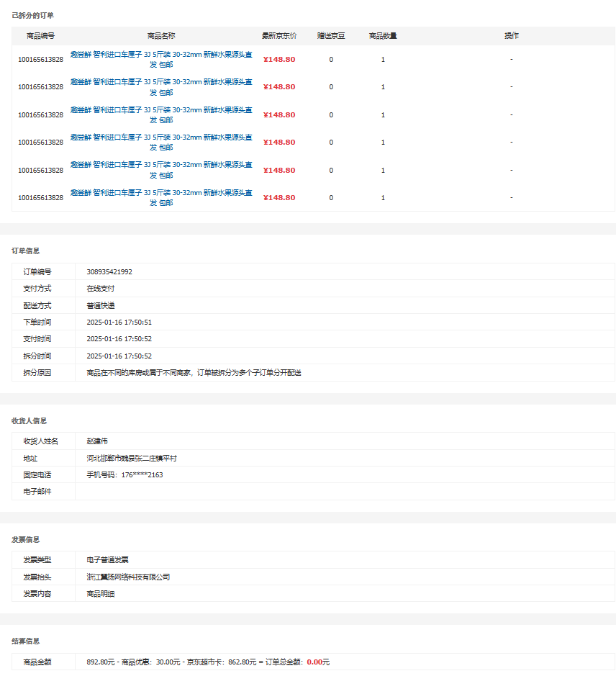Click the masked phone number 176*****2163
This screenshot has height=676, width=616.
142,474
